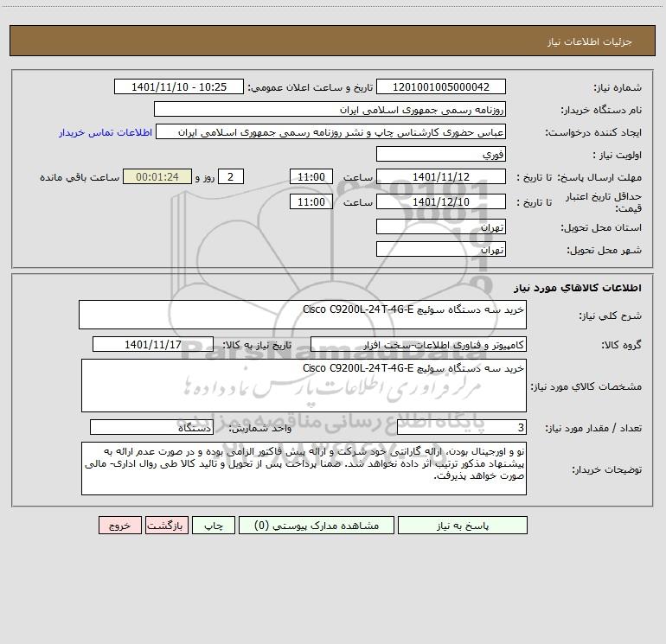Click the label استان محل تحویل
The width and height of the screenshot is (666, 644).
[x=601, y=228]
